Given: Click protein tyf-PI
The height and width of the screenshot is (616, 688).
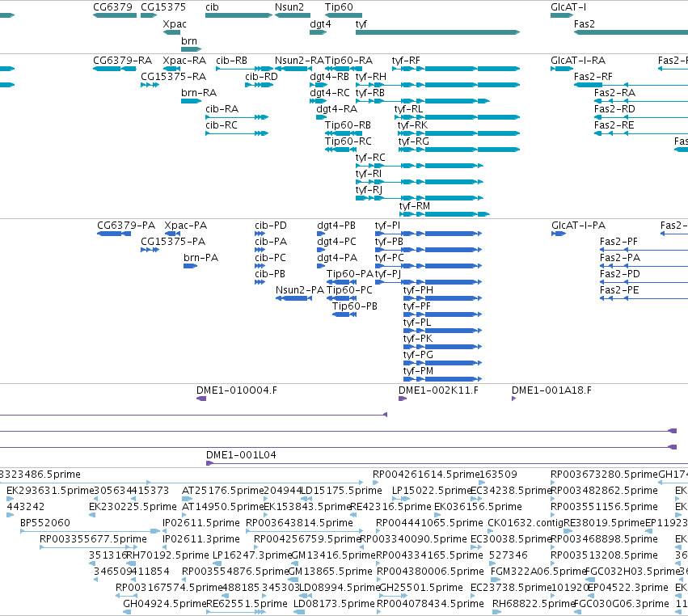Looking at the screenshot, I should tap(428, 234).
